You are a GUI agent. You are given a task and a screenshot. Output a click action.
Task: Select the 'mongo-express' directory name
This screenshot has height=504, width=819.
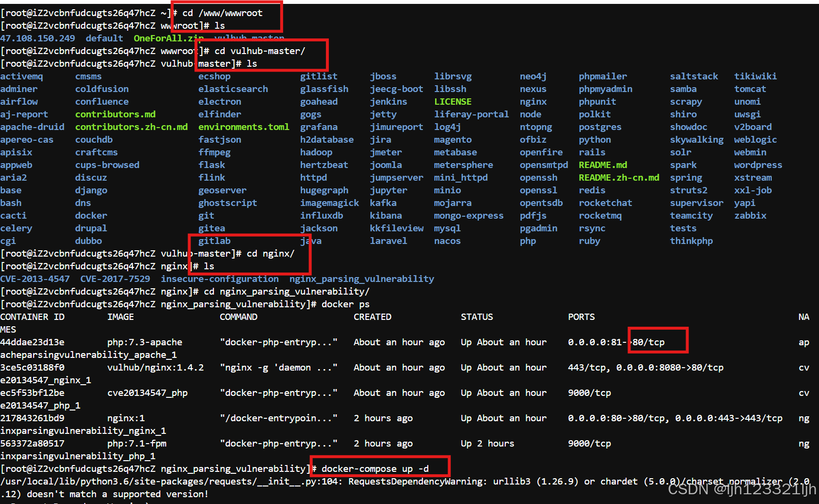pyautogui.click(x=469, y=216)
